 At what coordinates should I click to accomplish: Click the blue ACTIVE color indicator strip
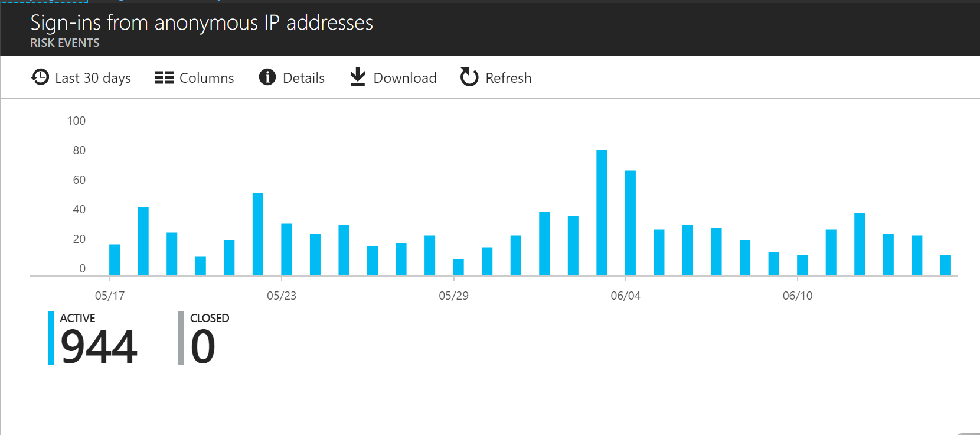tap(51, 338)
